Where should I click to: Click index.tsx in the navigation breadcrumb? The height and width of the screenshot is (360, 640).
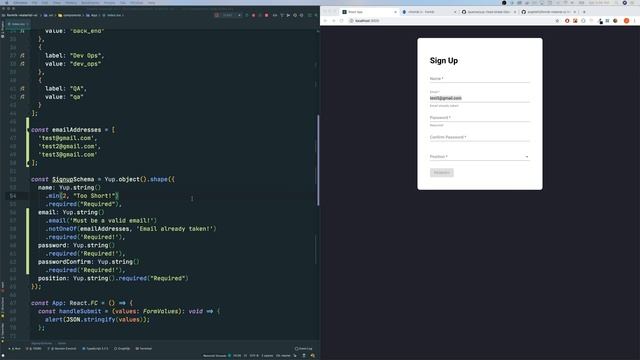(112, 15)
